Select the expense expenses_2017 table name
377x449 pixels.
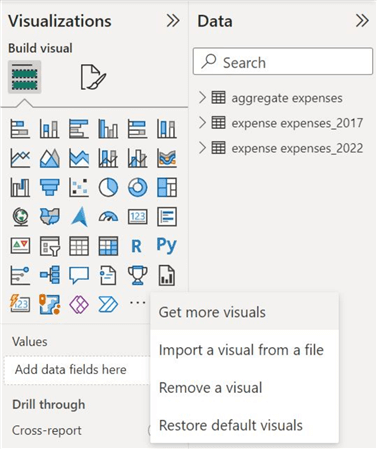[x=297, y=123]
